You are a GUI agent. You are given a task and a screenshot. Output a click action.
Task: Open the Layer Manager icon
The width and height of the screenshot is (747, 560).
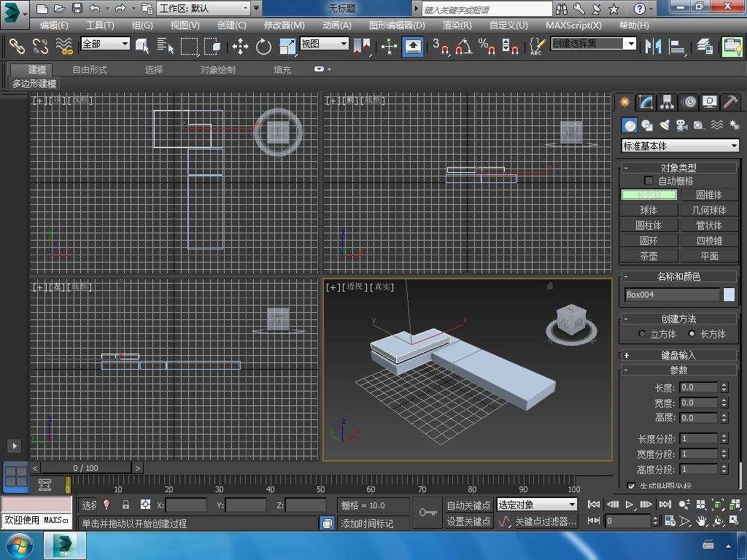pos(705,46)
